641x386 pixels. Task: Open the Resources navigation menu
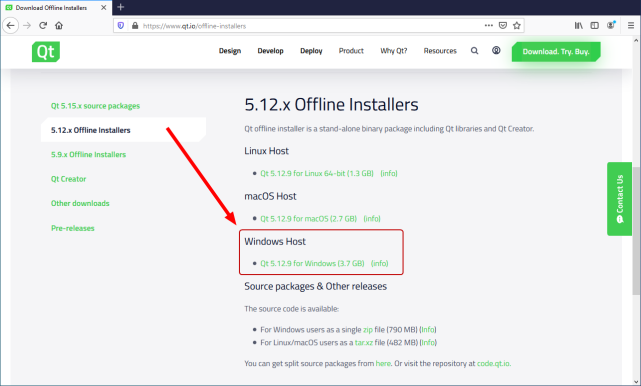[440, 51]
